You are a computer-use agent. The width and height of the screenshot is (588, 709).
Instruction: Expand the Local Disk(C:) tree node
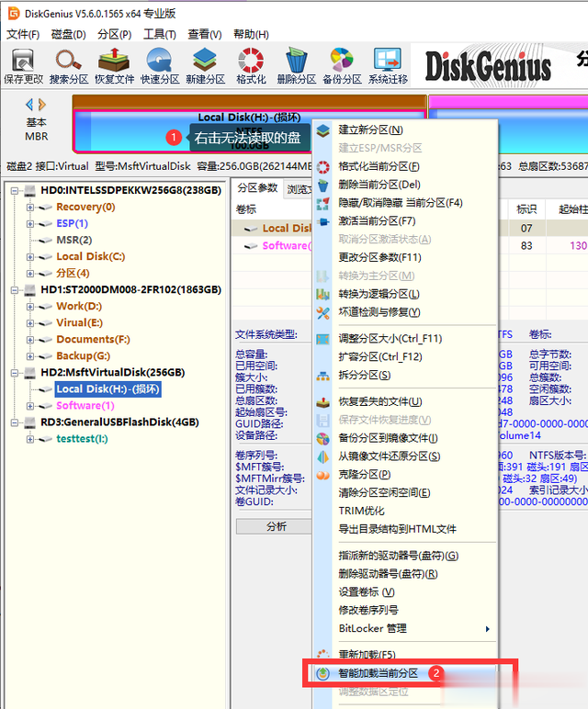29,257
